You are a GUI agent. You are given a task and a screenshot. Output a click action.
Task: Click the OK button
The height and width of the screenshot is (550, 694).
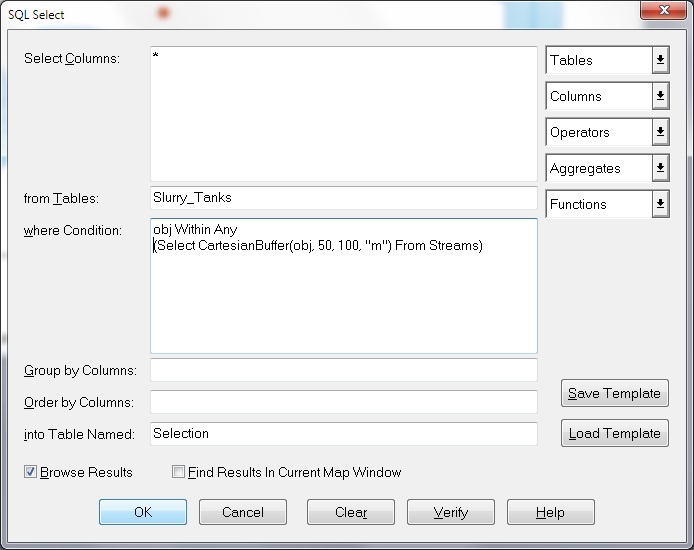(143, 512)
